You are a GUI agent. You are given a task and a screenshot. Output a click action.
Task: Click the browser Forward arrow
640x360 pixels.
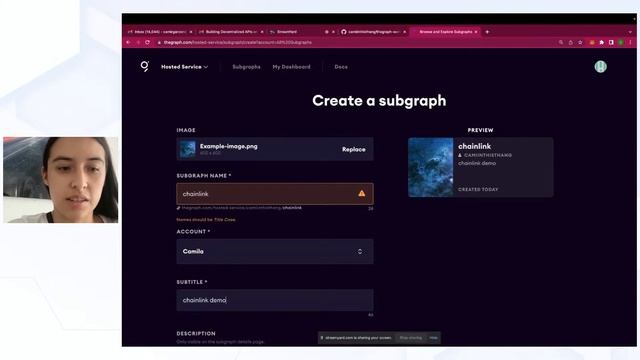(138, 42)
